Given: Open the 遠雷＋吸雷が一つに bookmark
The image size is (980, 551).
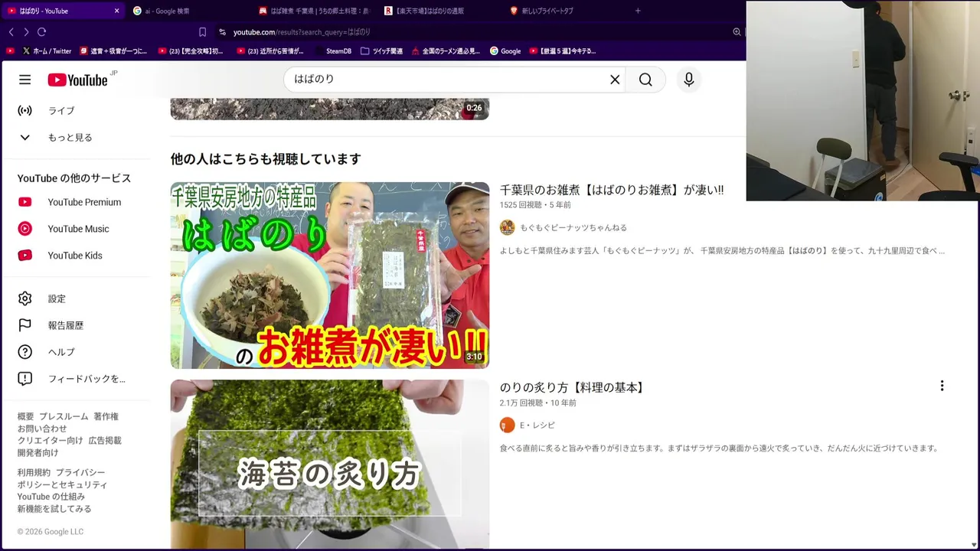Looking at the screenshot, I should tap(113, 51).
